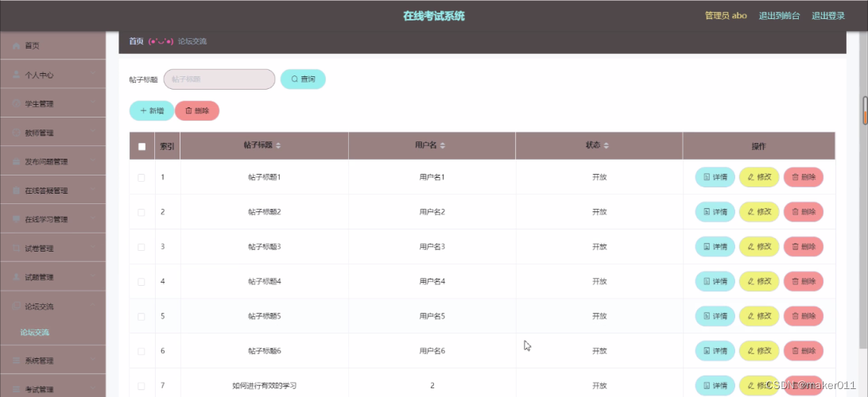
Task: Check the box for row 帖子标题1
Action: click(x=141, y=178)
